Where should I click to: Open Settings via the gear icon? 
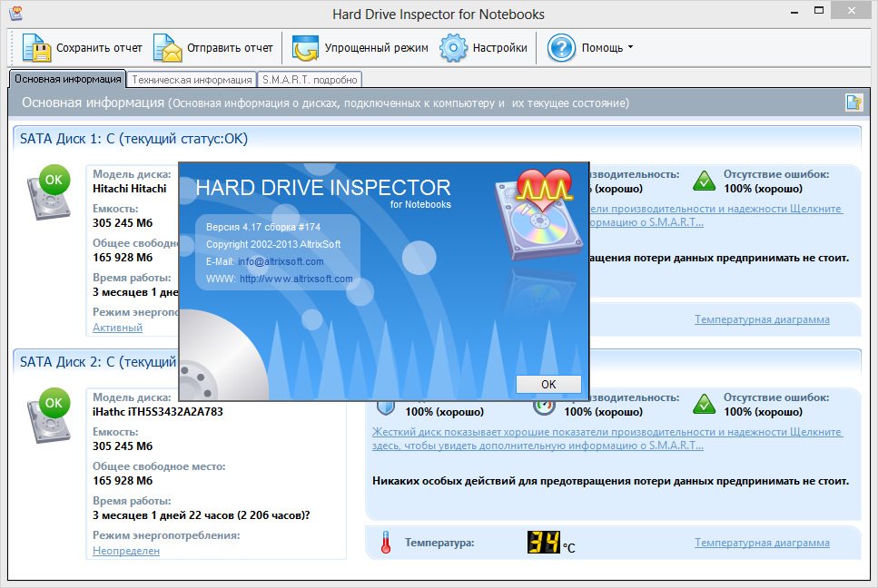pyautogui.click(x=453, y=47)
